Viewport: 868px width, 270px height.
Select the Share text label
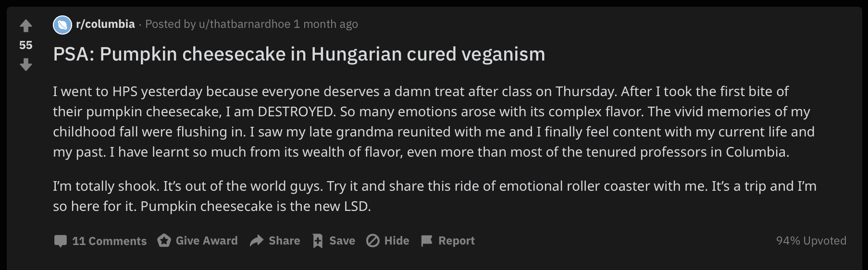(284, 240)
